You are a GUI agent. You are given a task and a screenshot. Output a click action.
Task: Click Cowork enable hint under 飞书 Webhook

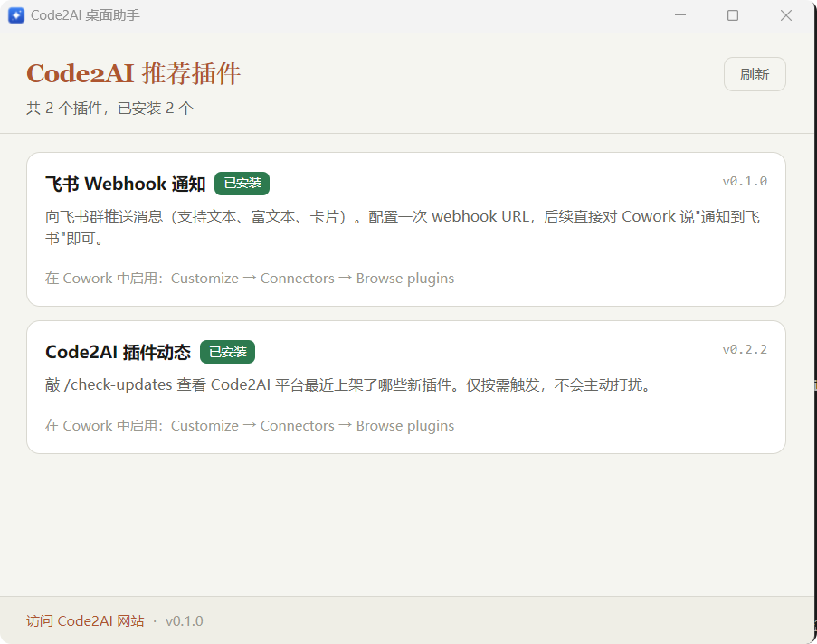coord(250,279)
